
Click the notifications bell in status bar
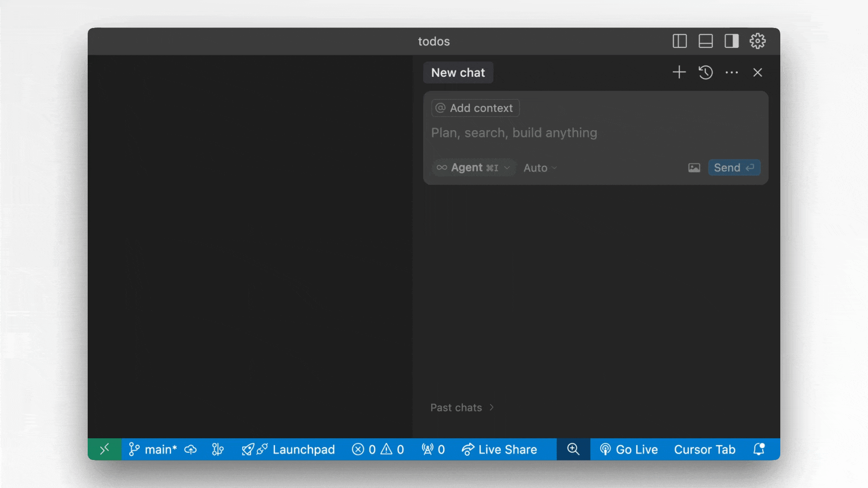click(759, 449)
